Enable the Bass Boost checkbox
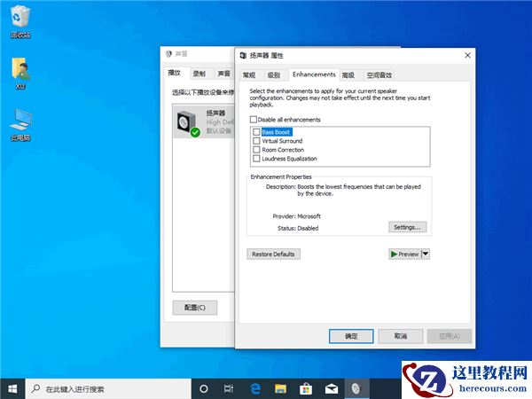The width and height of the screenshot is (532, 399). [256, 132]
